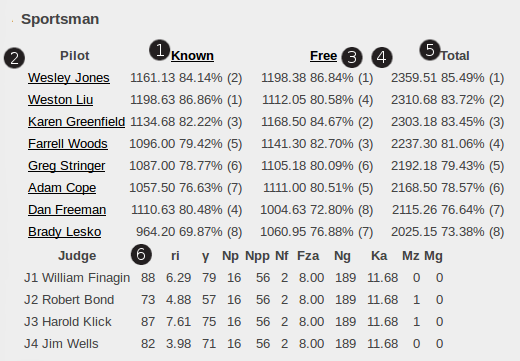
Task: Click the Sportsman category heading
Action: click(60, 19)
